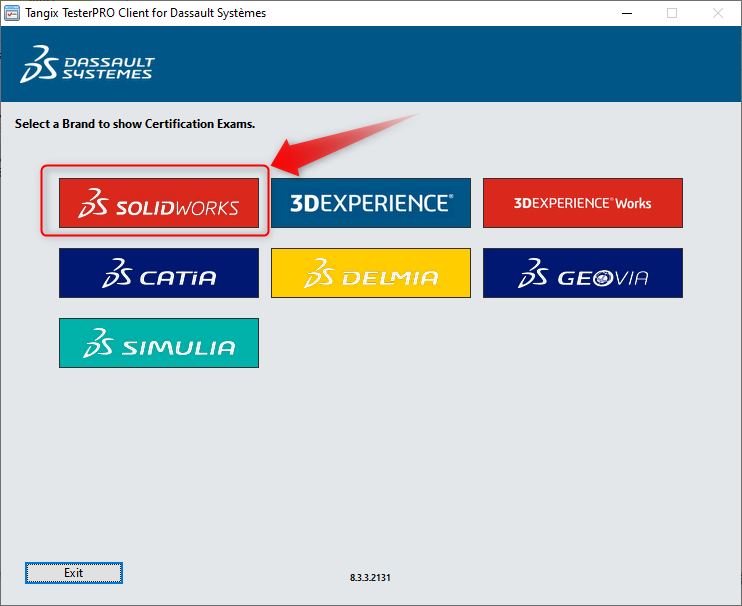742x606 pixels.
Task: Choose the blue 3DEXPERIENCE brand tile
Action: pyautogui.click(x=371, y=203)
